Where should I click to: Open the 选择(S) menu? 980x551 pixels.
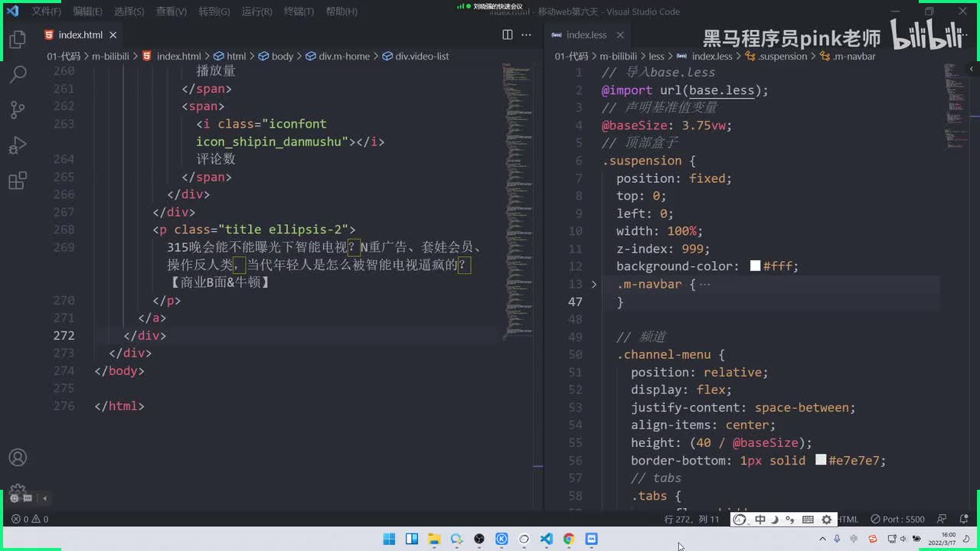click(129, 11)
